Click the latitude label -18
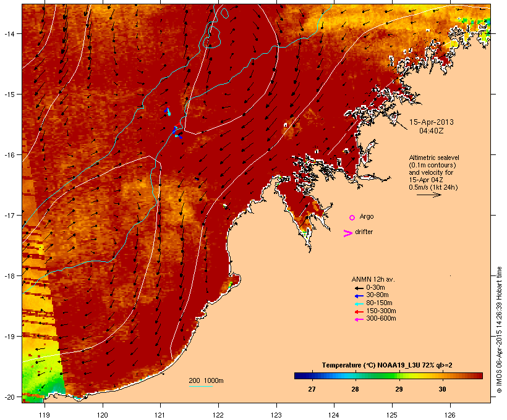 (x=9, y=275)
